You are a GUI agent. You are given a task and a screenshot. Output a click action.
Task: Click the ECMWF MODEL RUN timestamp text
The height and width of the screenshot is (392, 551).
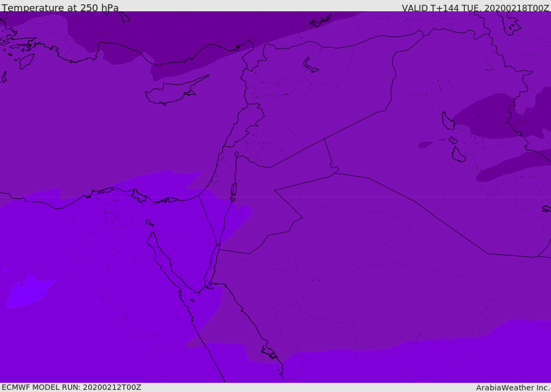pos(72,387)
